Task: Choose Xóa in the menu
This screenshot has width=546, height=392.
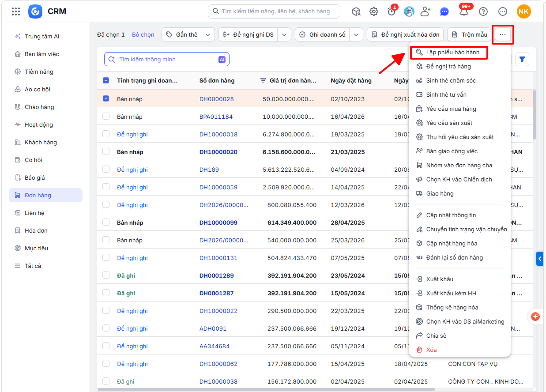Action: (x=459, y=350)
